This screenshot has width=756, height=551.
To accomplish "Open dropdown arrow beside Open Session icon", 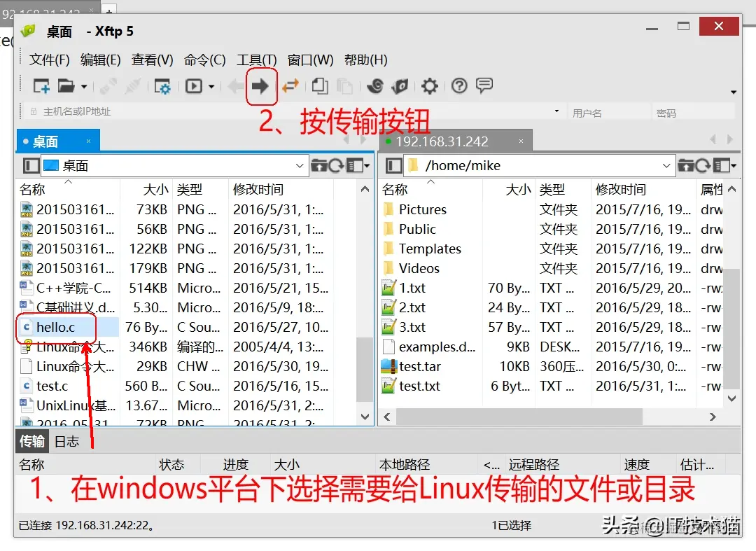I will coord(84,87).
